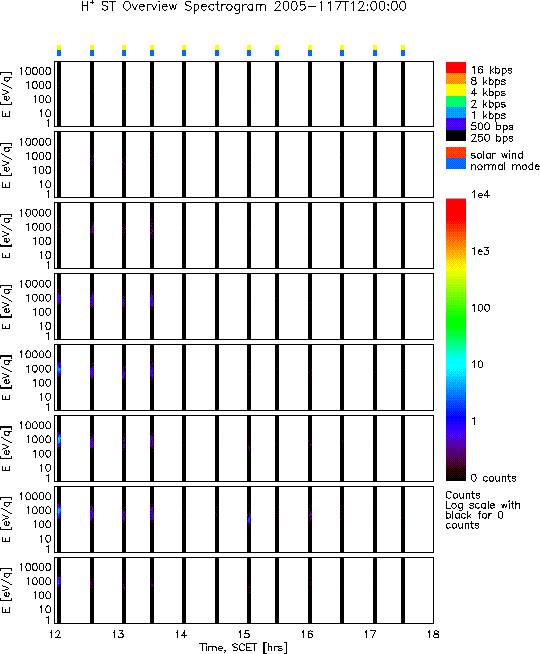Image resolution: width=540 pixels, height=654 pixels.
Task: Click the "12" tick on the time axis
Action: coord(55,634)
